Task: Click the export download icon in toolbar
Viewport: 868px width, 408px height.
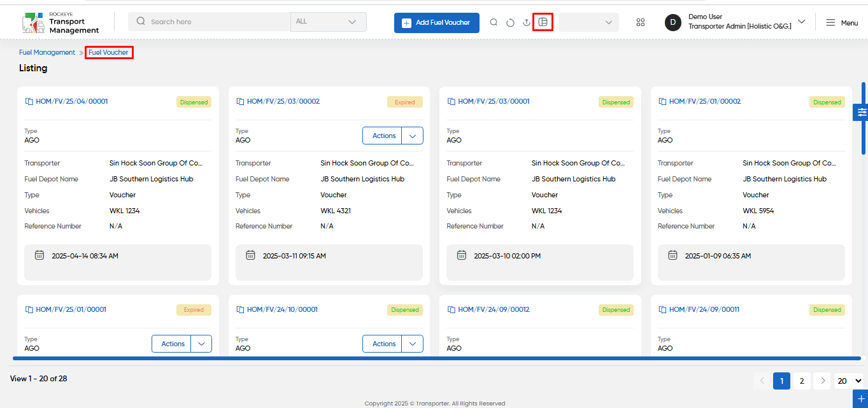Action: pos(526,22)
